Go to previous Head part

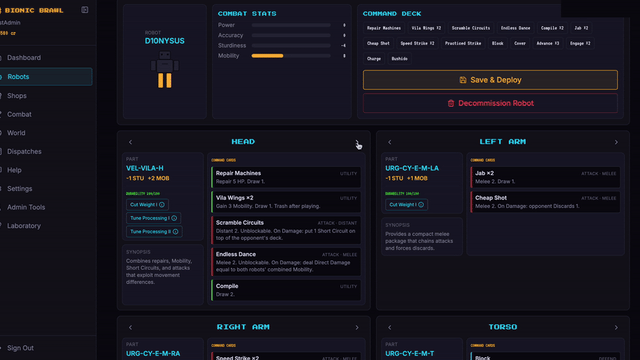coord(131,142)
